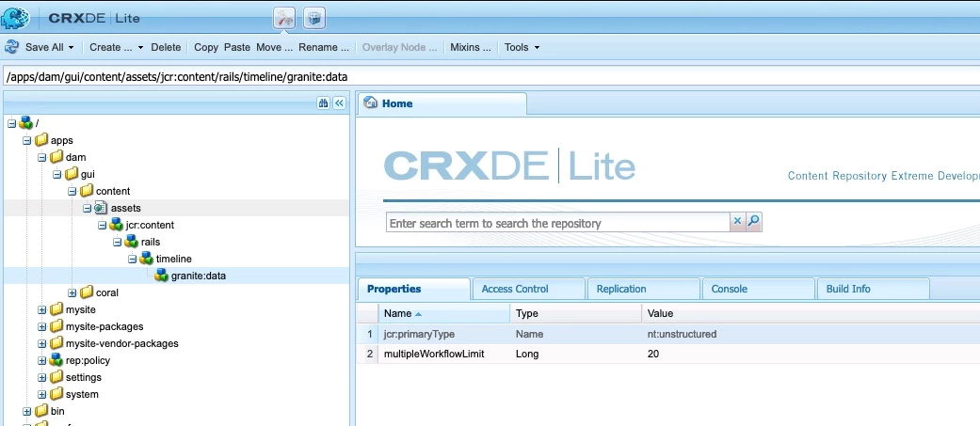
Task: Click the settings folder icon
Action: (x=56, y=377)
